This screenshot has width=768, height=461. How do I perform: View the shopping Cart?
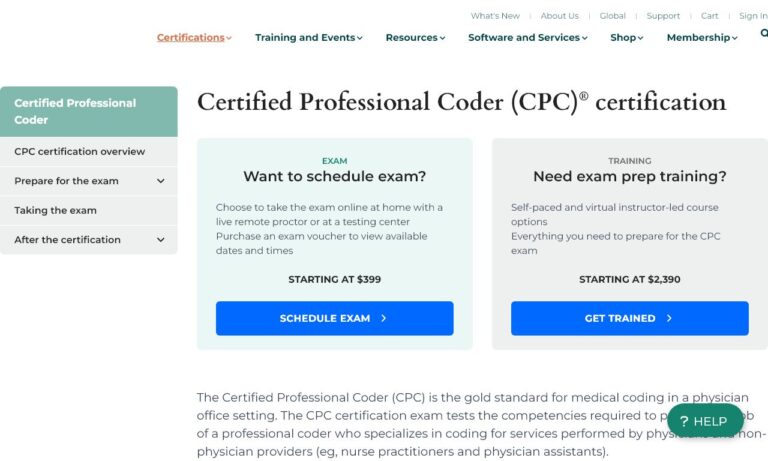tap(709, 16)
